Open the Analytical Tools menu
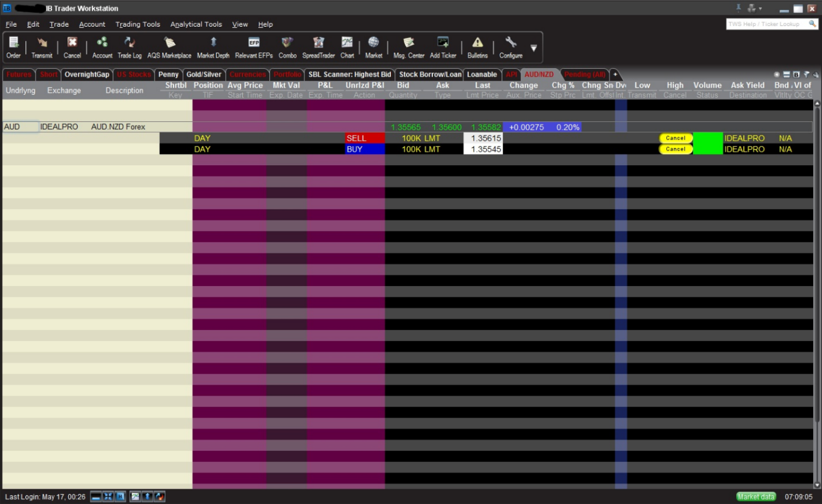Screen dimensions: 822x504 196,24
